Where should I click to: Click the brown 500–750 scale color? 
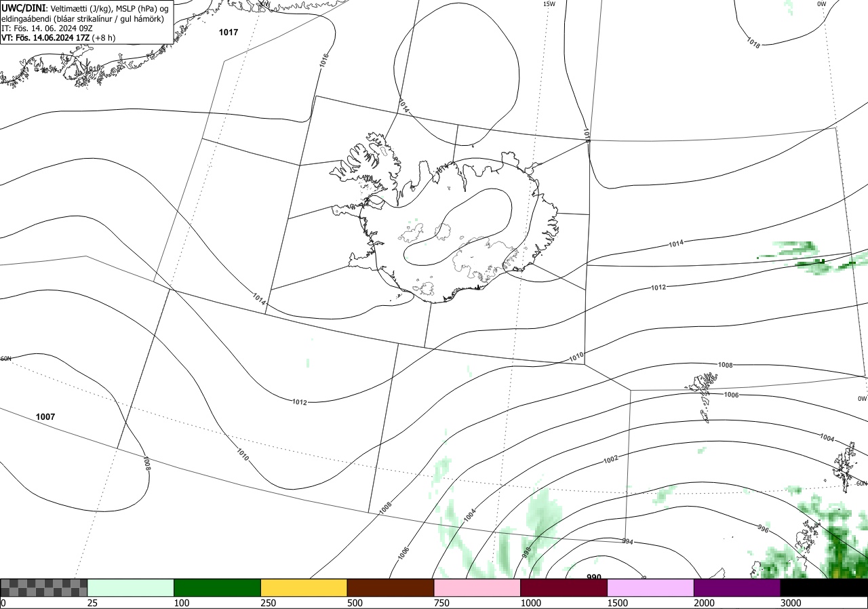pos(390,587)
